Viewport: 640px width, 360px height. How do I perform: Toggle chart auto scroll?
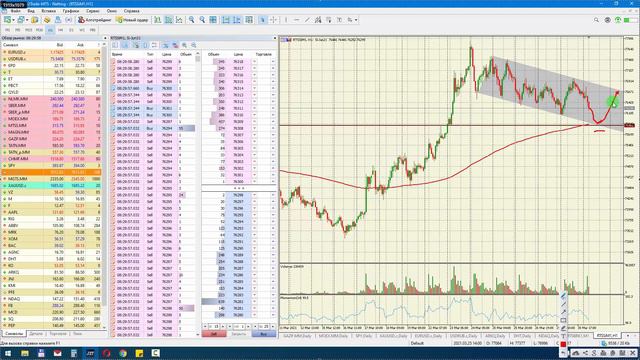tap(226, 20)
